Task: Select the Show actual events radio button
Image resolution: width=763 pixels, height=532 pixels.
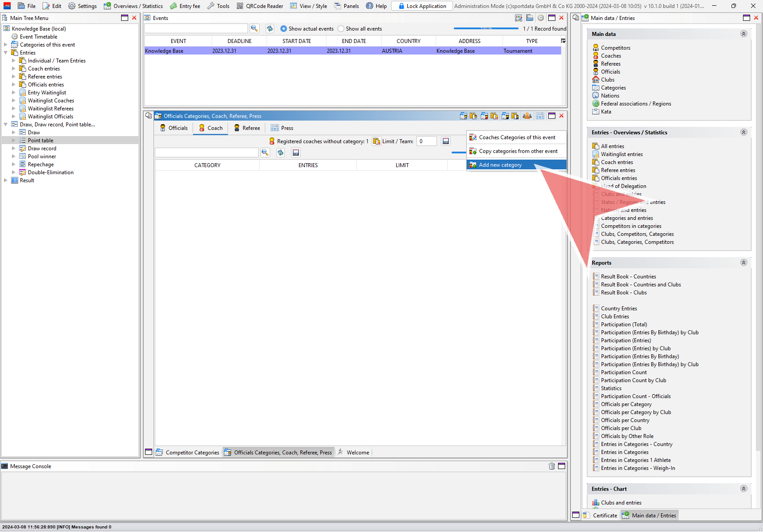Action: pos(284,29)
